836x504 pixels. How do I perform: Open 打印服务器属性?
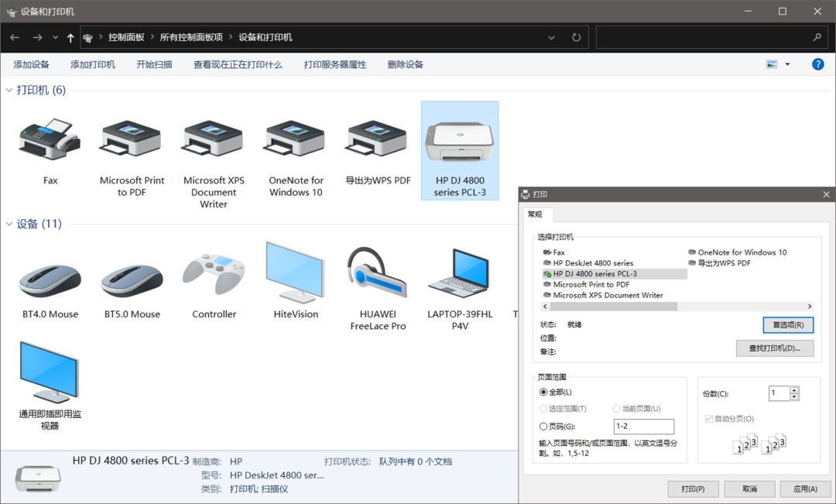335,64
